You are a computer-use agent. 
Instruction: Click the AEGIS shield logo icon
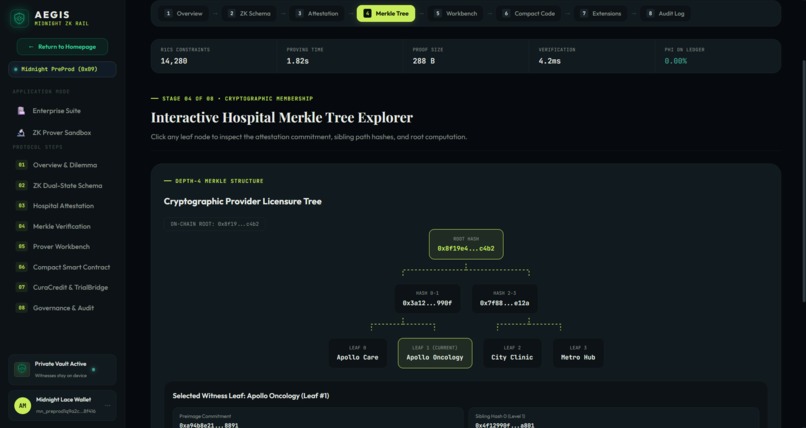(20, 18)
